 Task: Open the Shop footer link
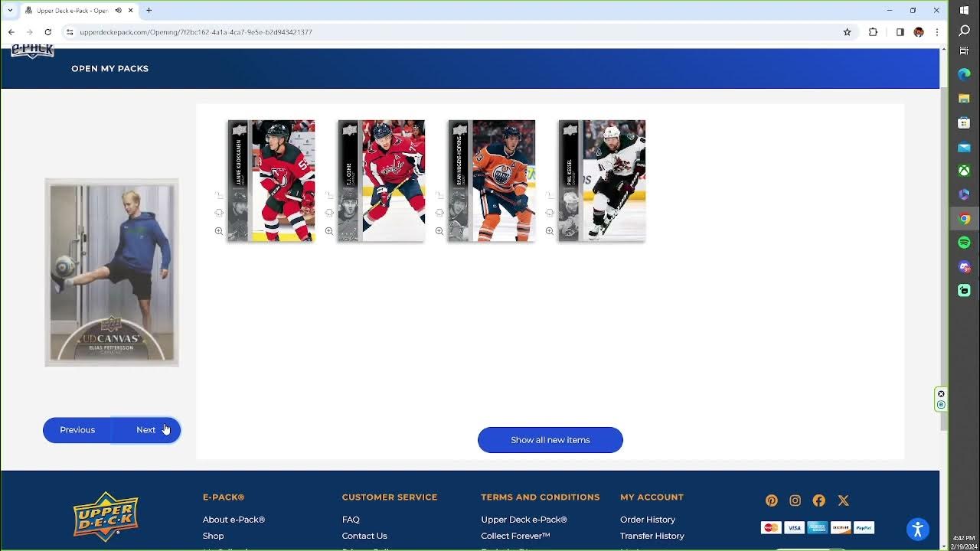(214, 536)
